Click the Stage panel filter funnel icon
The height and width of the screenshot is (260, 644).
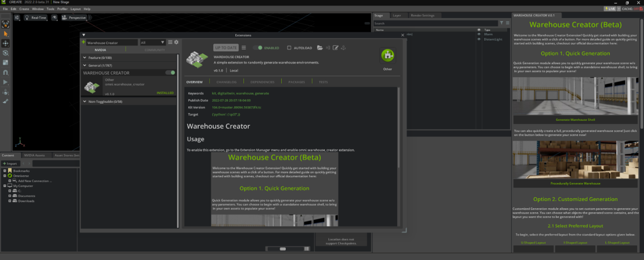[502, 23]
